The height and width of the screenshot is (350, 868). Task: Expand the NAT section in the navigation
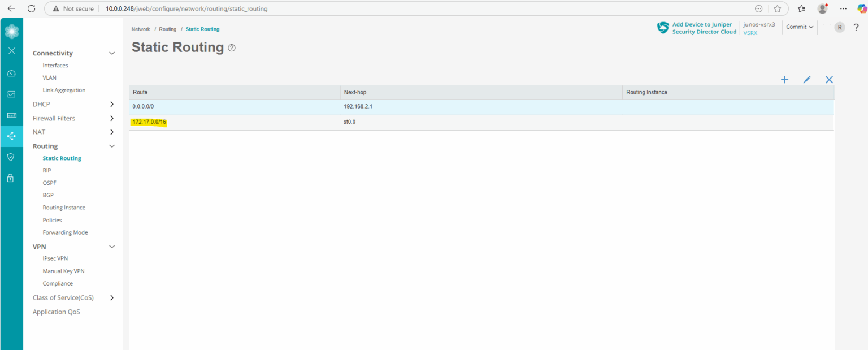pyautogui.click(x=112, y=132)
